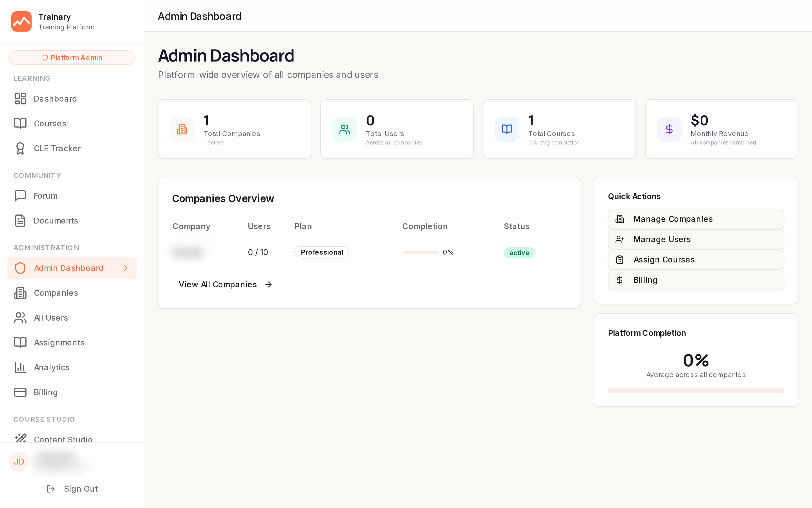The height and width of the screenshot is (508, 812).
Task: Open Dashboard in the Learning section
Action: [x=72, y=99]
